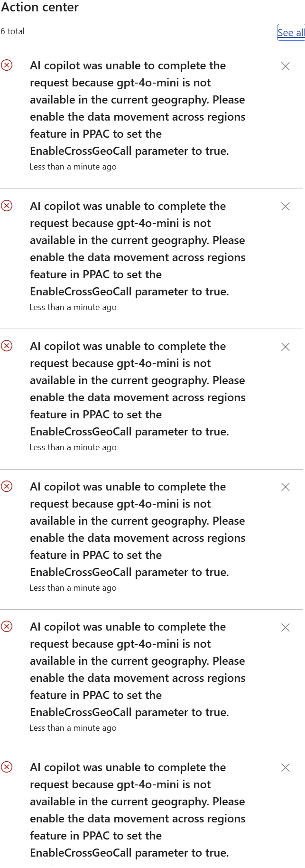This screenshot has height=868, width=305.
Task: Click first notification's 'Less than a minute ago' timestamp
Action: (73, 167)
